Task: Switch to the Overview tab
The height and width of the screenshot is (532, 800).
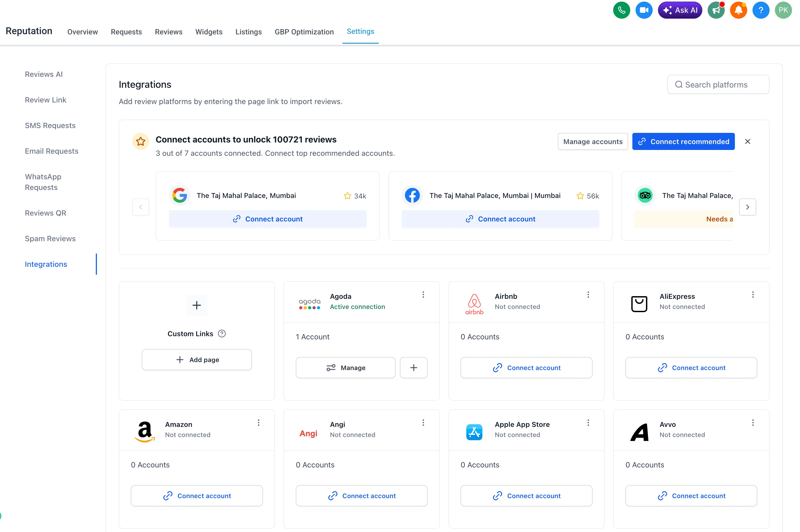Action: click(x=82, y=31)
